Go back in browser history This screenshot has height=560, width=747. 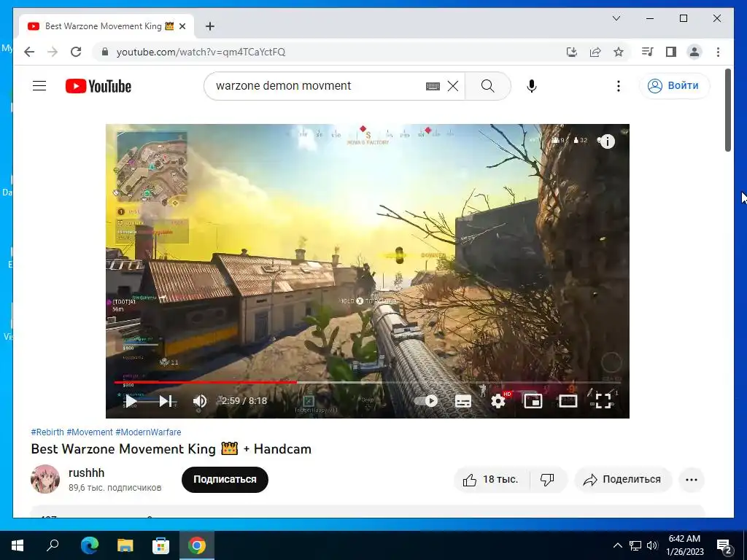tap(29, 52)
